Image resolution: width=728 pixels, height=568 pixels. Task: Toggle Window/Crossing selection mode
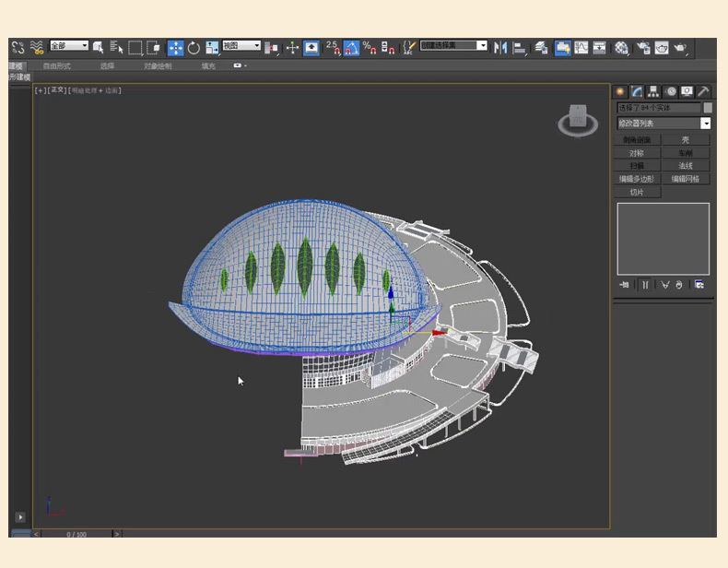pos(153,47)
